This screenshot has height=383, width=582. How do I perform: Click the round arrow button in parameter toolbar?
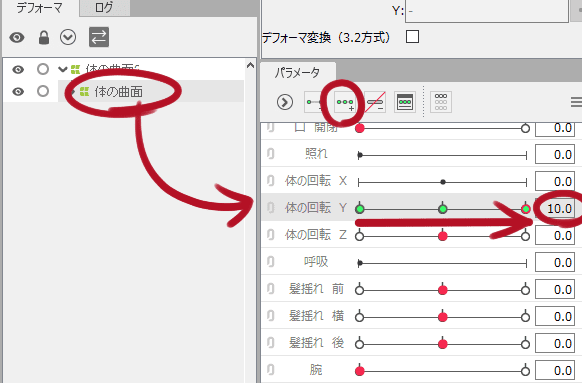285,102
